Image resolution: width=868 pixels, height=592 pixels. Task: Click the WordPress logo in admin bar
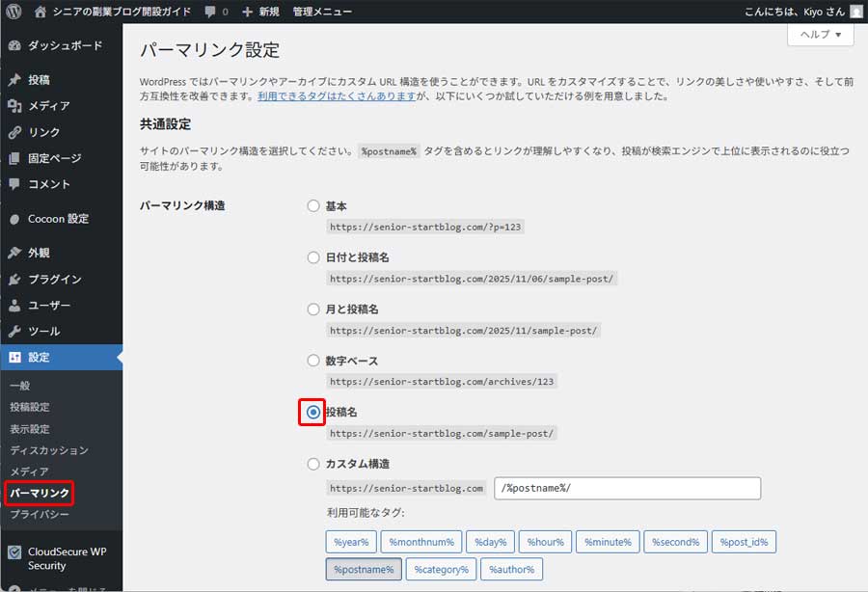(14, 11)
